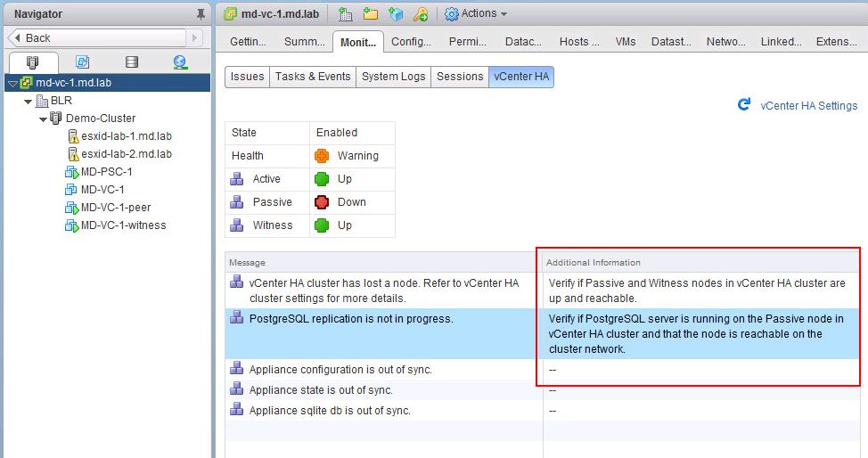This screenshot has height=458, width=868.
Task: Collapse the BLR datacenter node
Action: [x=29, y=102]
